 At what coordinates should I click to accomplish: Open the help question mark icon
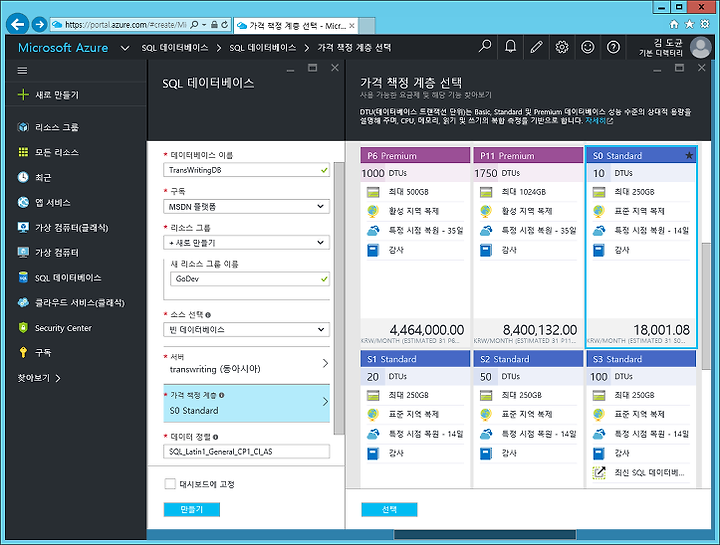click(x=613, y=47)
